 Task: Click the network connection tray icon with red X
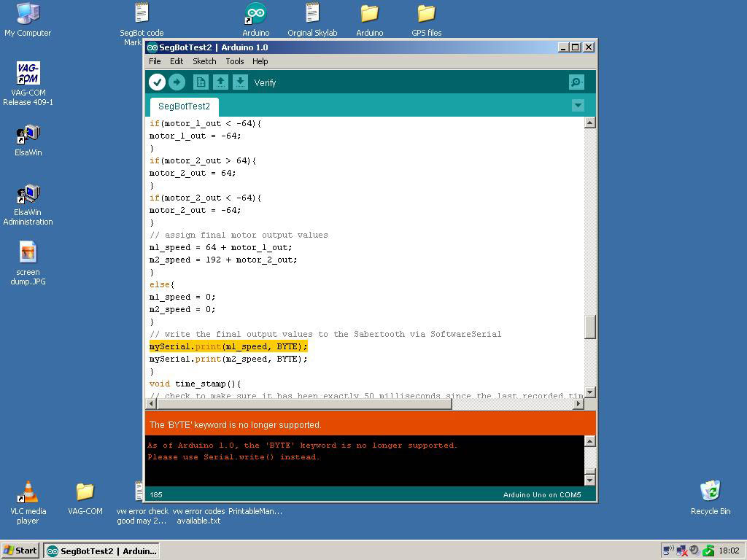click(682, 551)
